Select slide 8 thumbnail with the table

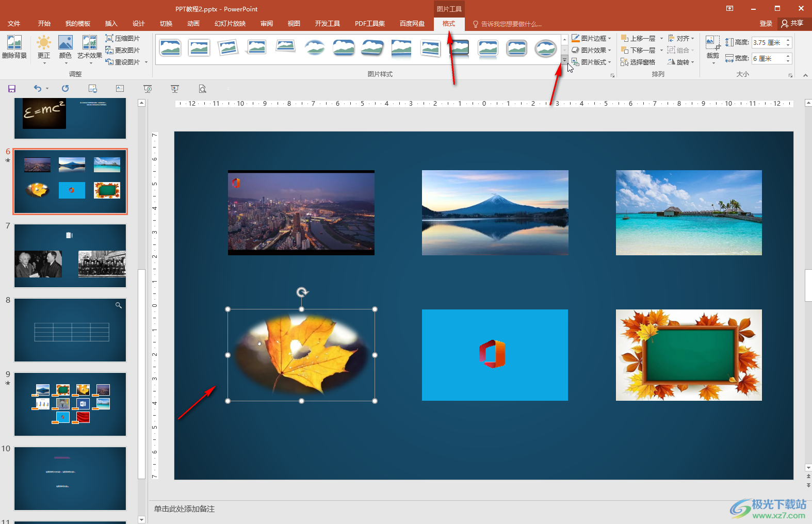tap(70, 330)
